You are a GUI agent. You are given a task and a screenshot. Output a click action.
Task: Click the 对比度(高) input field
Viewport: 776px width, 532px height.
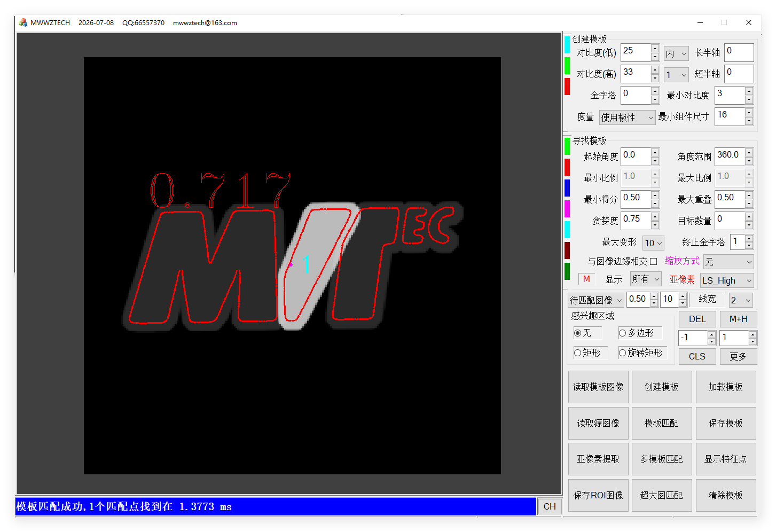coord(636,74)
